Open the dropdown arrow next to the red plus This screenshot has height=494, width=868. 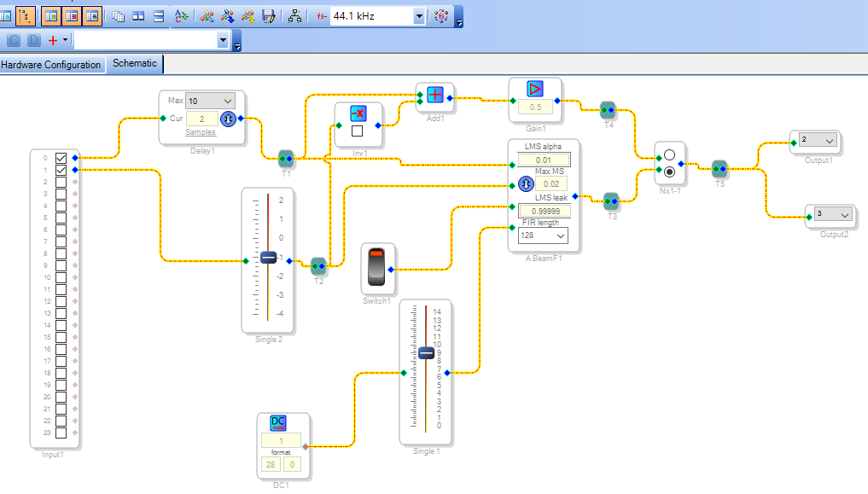pyautogui.click(x=66, y=40)
